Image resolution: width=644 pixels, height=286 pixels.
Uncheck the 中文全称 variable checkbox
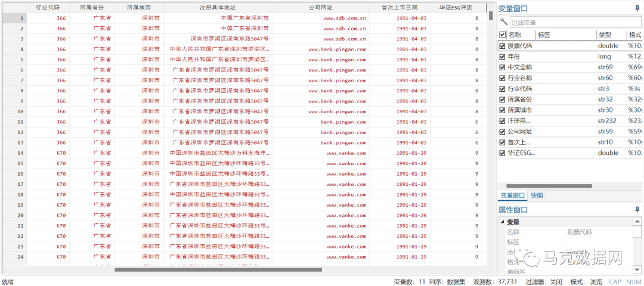(502, 67)
